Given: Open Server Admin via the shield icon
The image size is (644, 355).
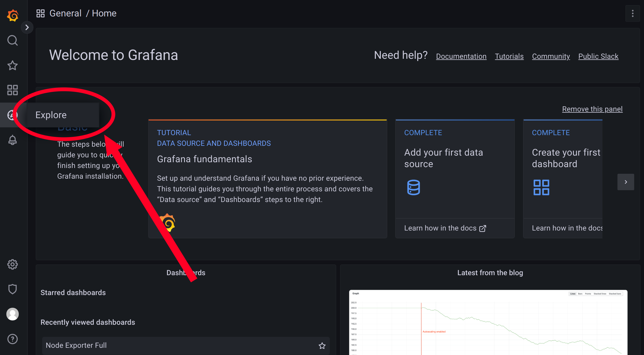Looking at the screenshot, I should (12, 289).
